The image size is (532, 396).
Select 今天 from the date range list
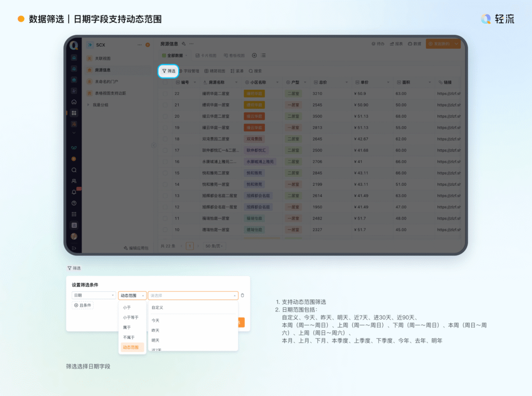point(155,321)
